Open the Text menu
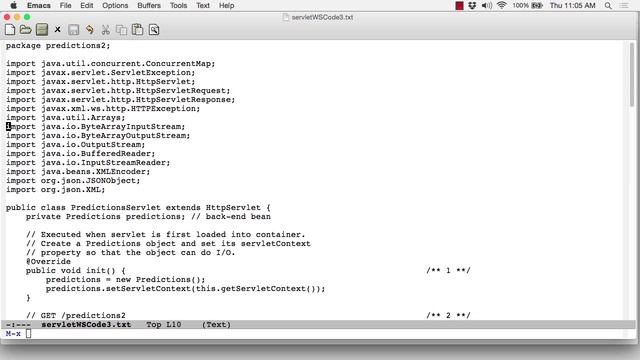Image resolution: width=640 pixels, height=360 pixels. click(x=203, y=5)
